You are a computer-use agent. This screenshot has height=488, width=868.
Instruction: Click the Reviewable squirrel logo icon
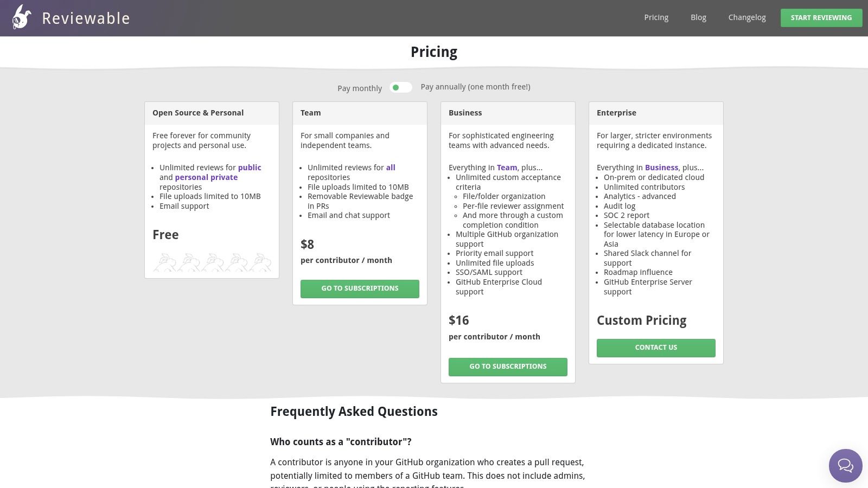[x=22, y=17]
